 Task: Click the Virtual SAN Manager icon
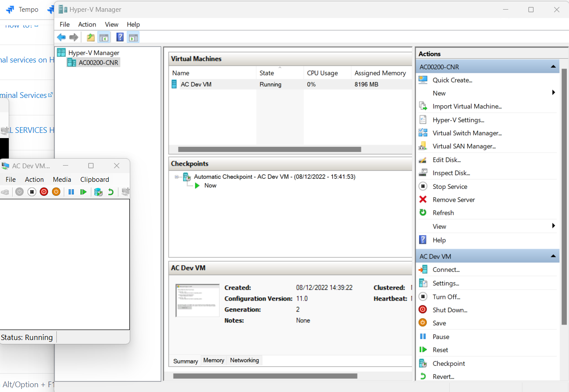[x=423, y=146]
